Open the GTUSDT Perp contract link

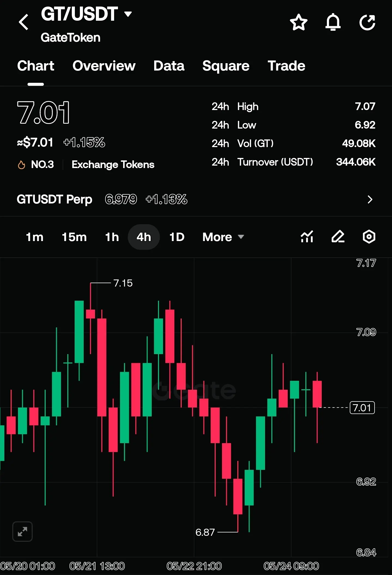pos(54,199)
